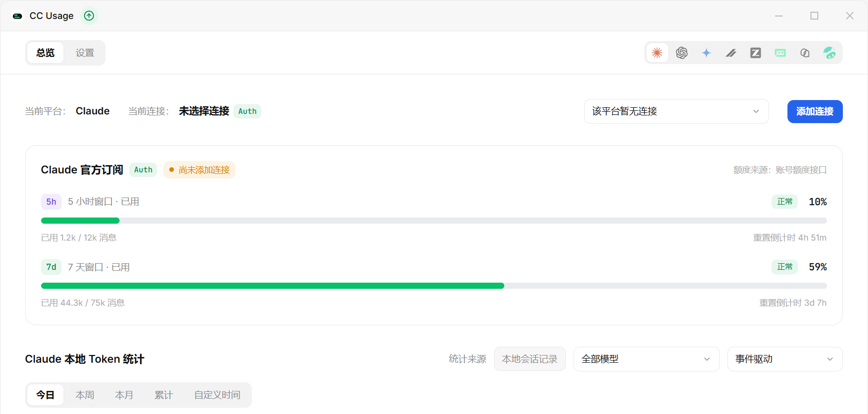Screen dimensions: 868x414
Task: Choose the 自定义时间 range tab
Action: [x=218, y=395]
